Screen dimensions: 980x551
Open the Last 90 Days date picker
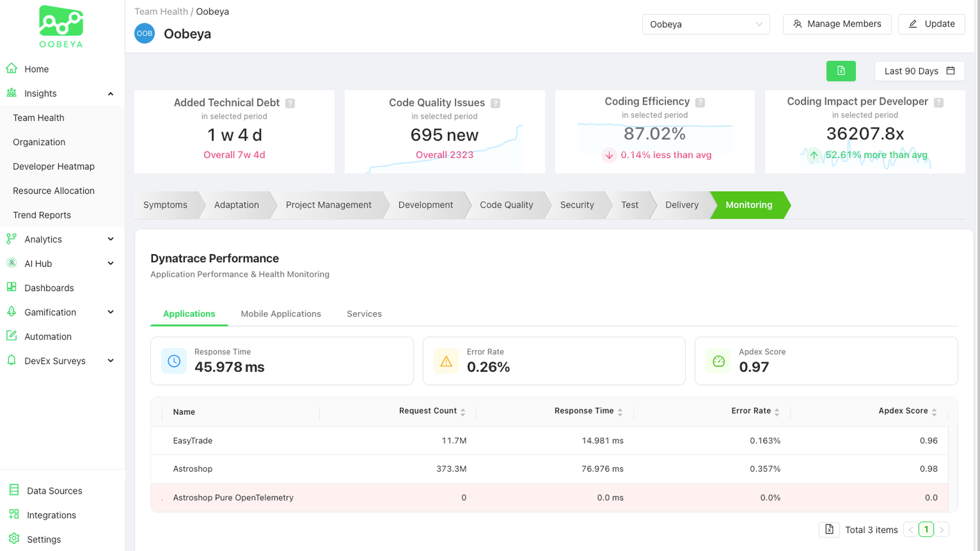click(919, 71)
